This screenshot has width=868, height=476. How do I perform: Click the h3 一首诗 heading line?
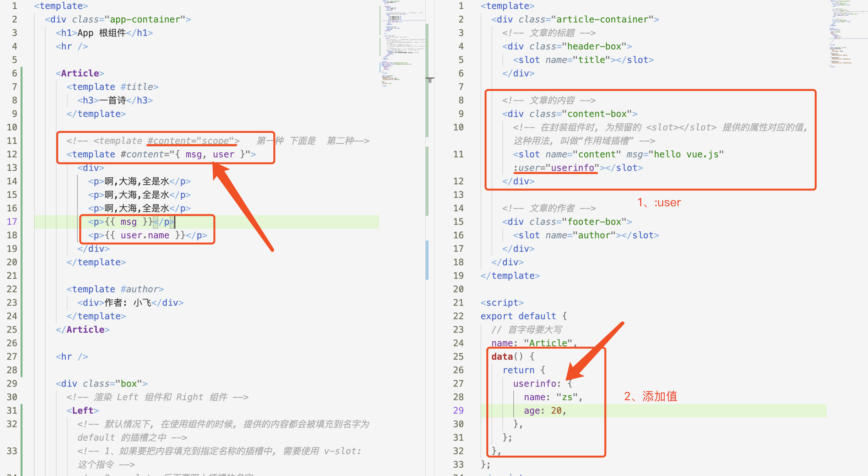pos(115,101)
